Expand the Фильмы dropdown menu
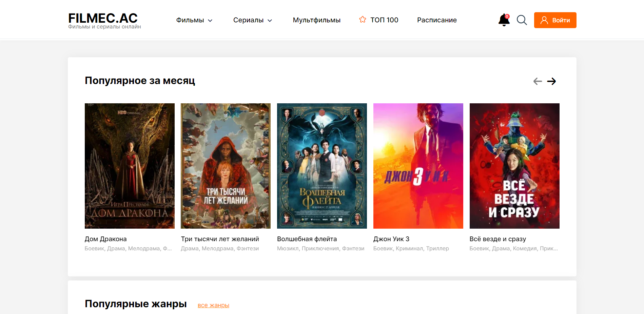Screen dimensions: 644x314 coord(194,20)
